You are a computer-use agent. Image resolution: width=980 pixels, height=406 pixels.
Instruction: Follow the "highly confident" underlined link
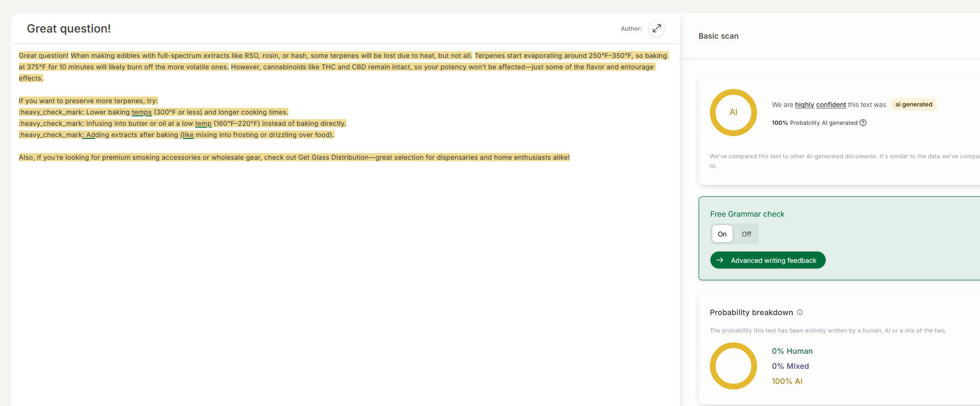pos(820,105)
